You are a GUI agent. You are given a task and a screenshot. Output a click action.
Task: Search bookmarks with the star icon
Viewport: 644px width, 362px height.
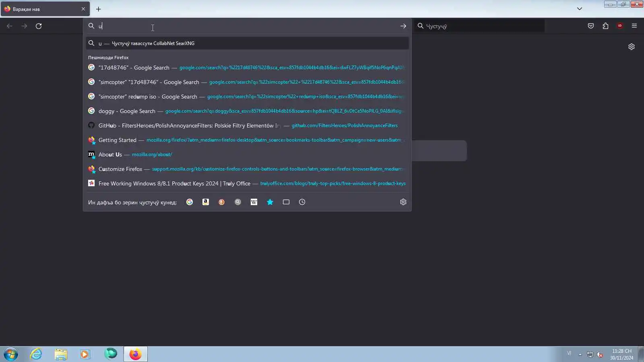270,202
